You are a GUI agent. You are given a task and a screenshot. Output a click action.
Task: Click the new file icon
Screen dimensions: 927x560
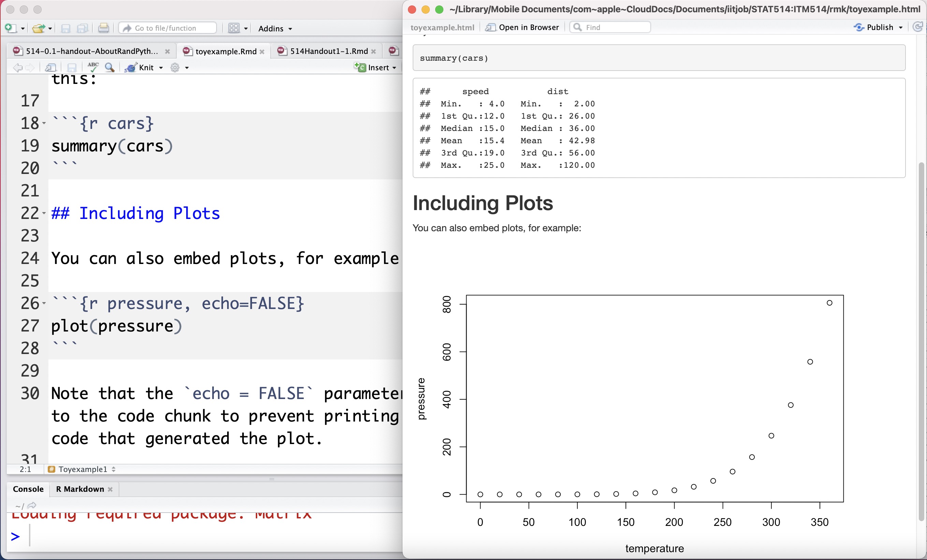tap(10, 28)
